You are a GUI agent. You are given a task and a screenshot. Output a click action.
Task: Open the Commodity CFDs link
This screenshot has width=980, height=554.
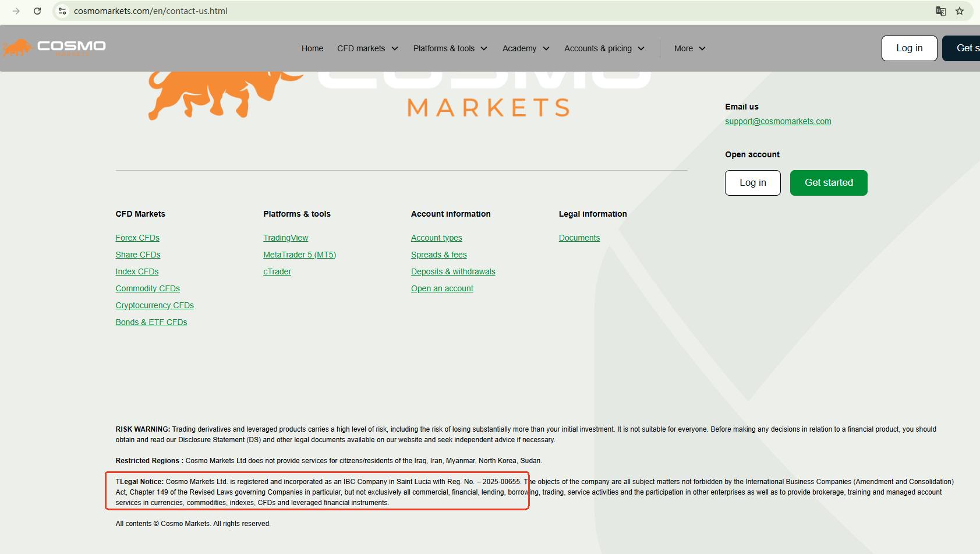(x=147, y=288)
